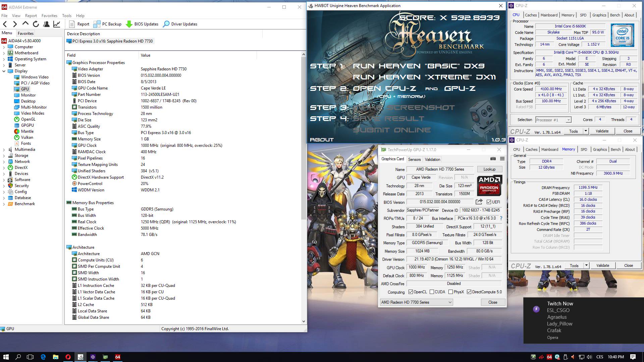The width and height of the screenshot is (644, 362).
Task: Click Validate in the top CPU-Z window
Action: pos(602,131)
